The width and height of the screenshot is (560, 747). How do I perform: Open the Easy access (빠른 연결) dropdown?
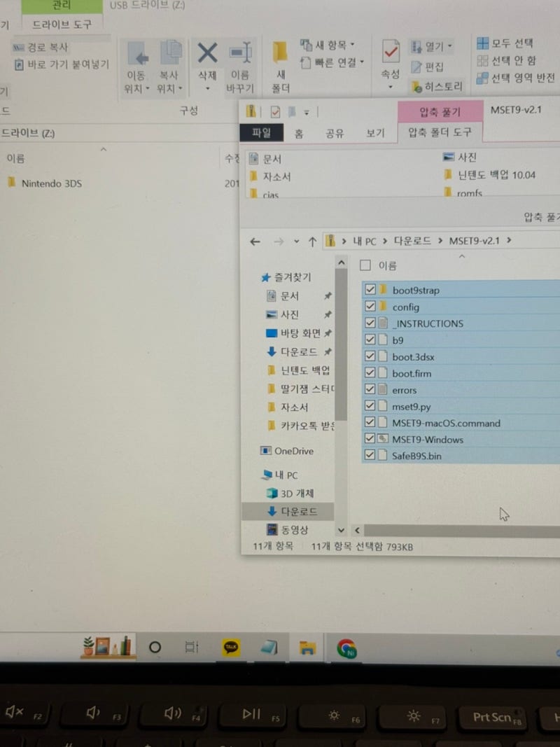pos(332,62)
